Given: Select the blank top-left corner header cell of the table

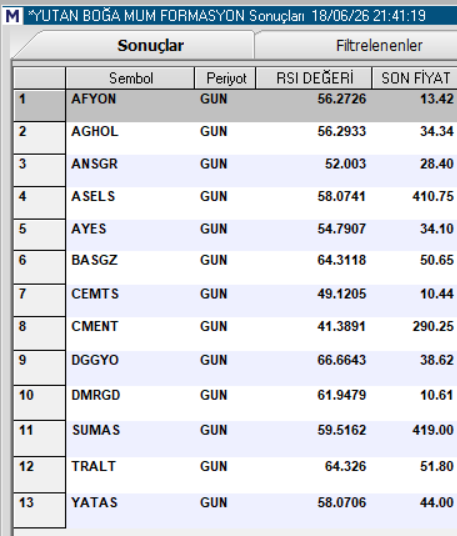Looking at the screenshot, I should click(40, 78).
